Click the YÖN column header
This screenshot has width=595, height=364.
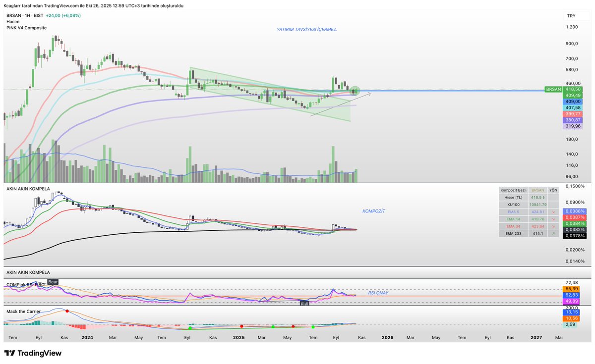coord(553,190)
